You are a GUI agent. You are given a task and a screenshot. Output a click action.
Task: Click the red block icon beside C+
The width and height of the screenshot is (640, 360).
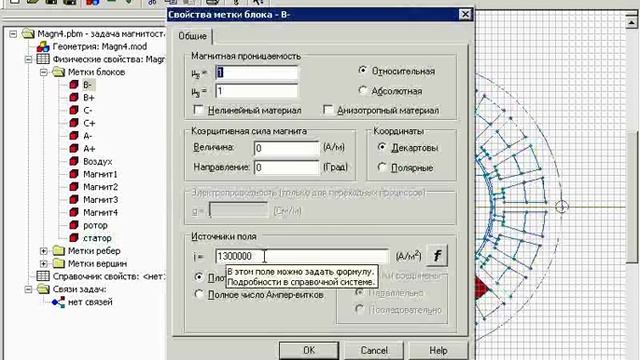pyautogui.click(x=74, y=123)
